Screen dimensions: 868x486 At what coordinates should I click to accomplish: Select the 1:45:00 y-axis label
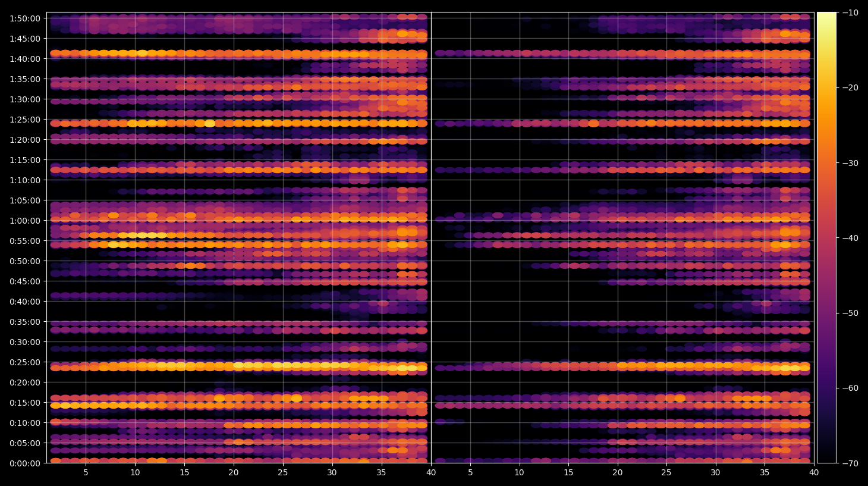(x=25, y=39)
